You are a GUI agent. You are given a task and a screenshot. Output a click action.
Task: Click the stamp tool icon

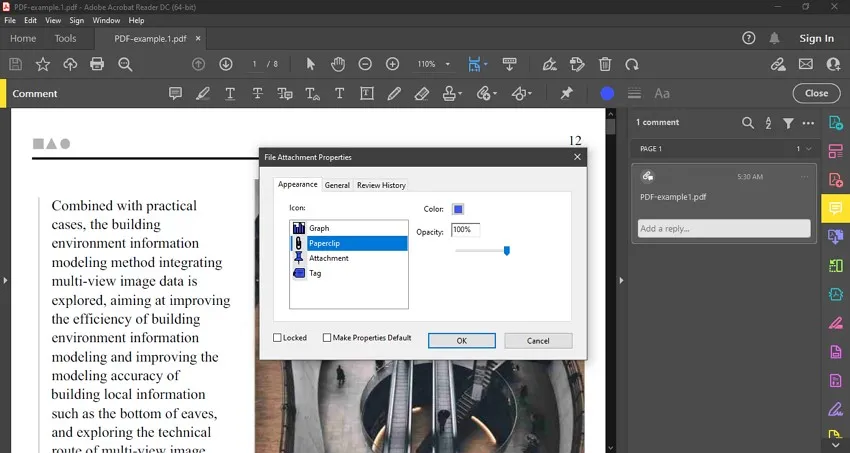pos(450,93)
